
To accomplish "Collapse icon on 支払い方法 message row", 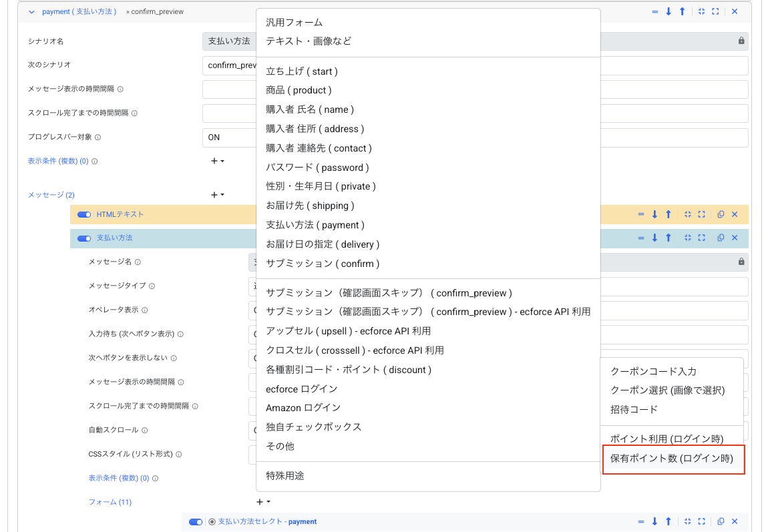I will click(688, 238).
